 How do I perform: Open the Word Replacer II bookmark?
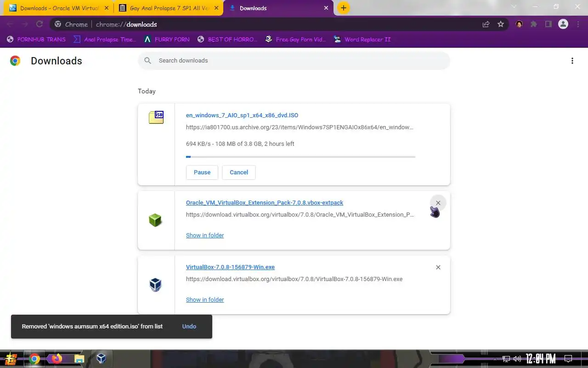point(362,40)
